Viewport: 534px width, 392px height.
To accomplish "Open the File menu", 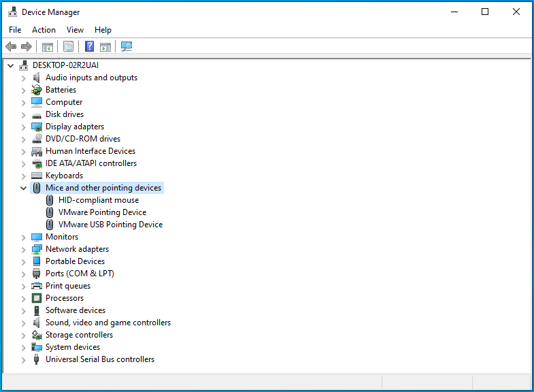I will click(x=15, y=30).
